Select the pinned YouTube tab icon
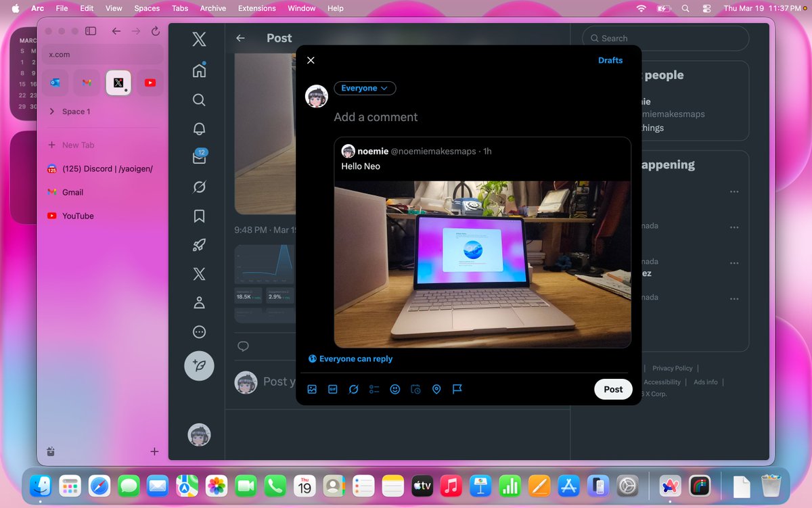 click(150, 83)
